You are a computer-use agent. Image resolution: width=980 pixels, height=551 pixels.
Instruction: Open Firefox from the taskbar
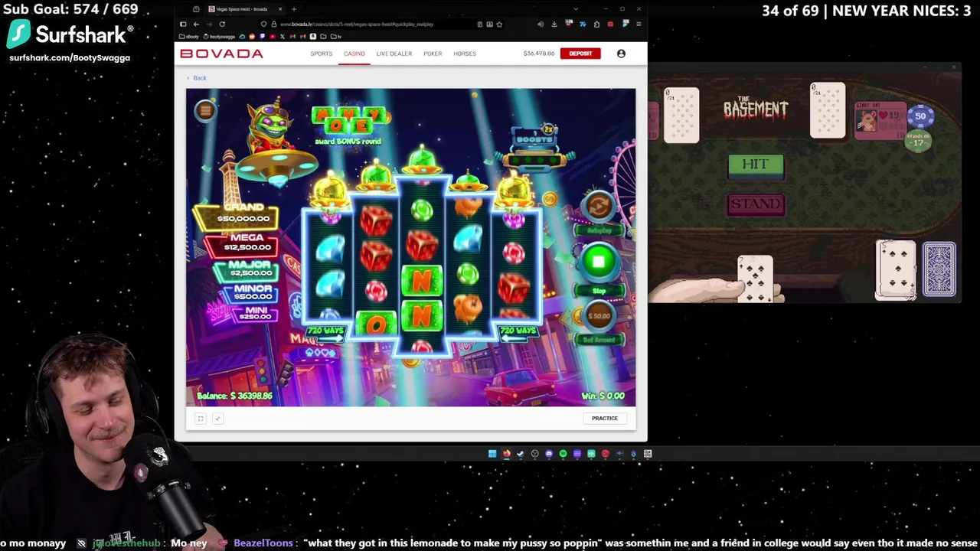coord(506,454)
